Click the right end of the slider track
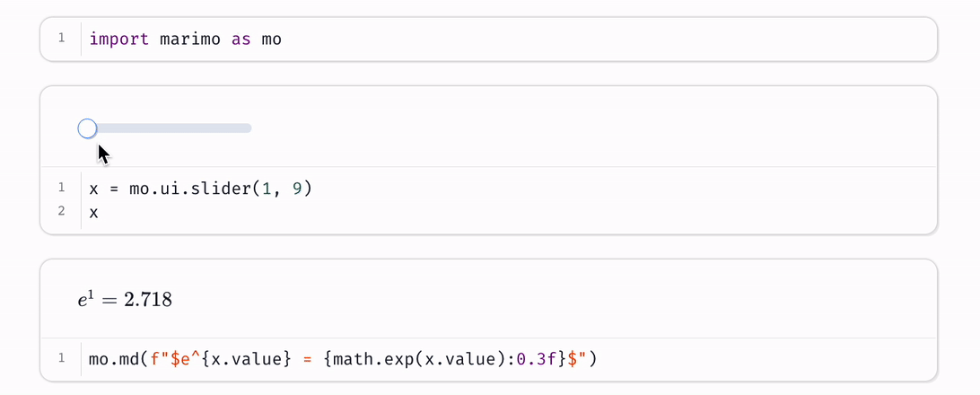Screen dimensions: 980x395 249,128
